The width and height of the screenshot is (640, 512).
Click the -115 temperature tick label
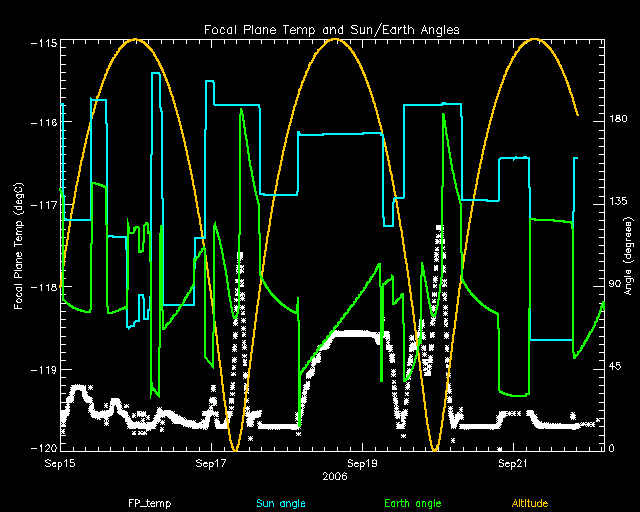42,44
